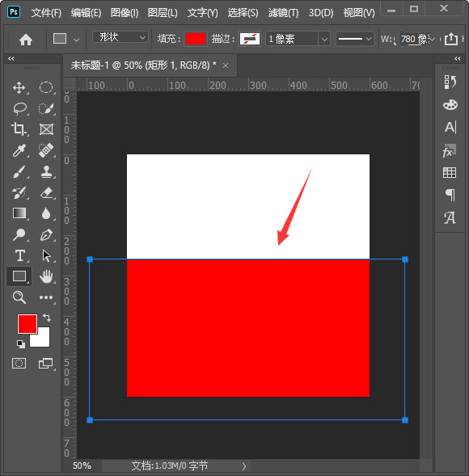This screenshot has height=476, width=469.
Task: Select the Move tool
Action: coord(19,88)
